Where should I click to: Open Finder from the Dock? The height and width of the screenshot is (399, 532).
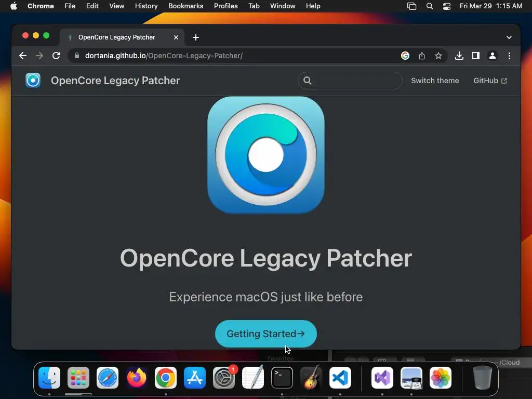[x=49, y=378]
